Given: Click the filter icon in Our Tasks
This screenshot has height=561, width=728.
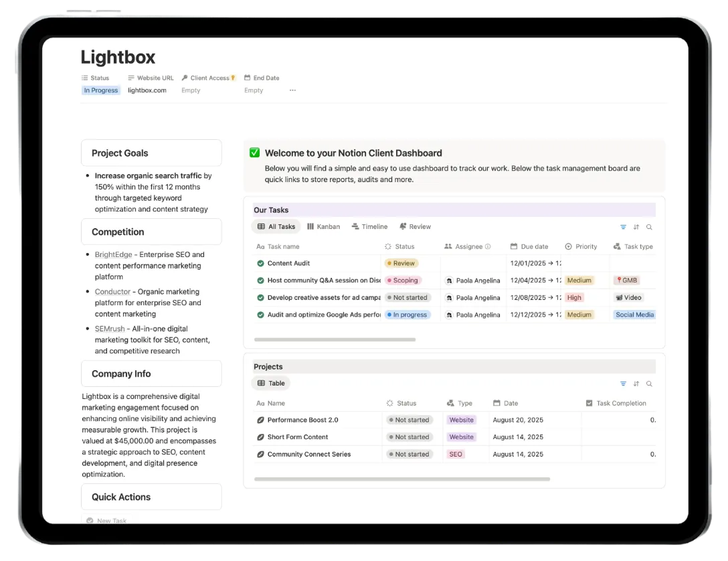Looking at the screenshot, I should (623, 227).
